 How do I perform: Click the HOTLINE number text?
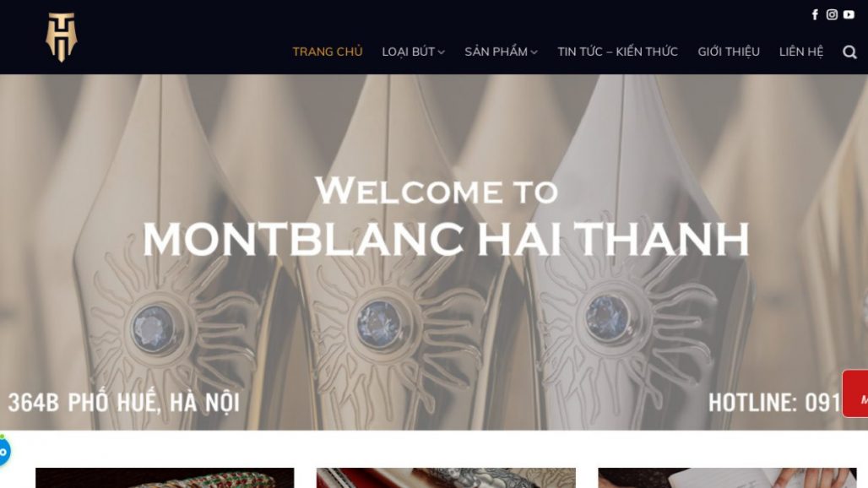(775, 402)
